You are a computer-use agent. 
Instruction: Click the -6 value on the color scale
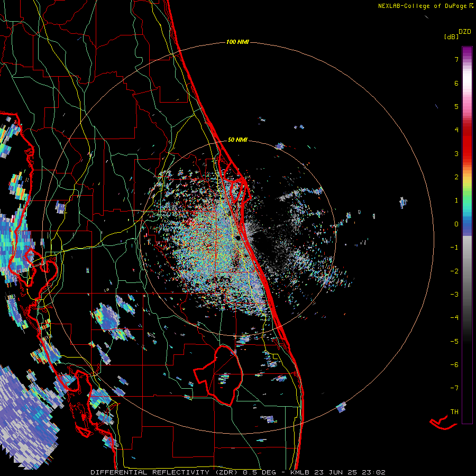[454, 365]
